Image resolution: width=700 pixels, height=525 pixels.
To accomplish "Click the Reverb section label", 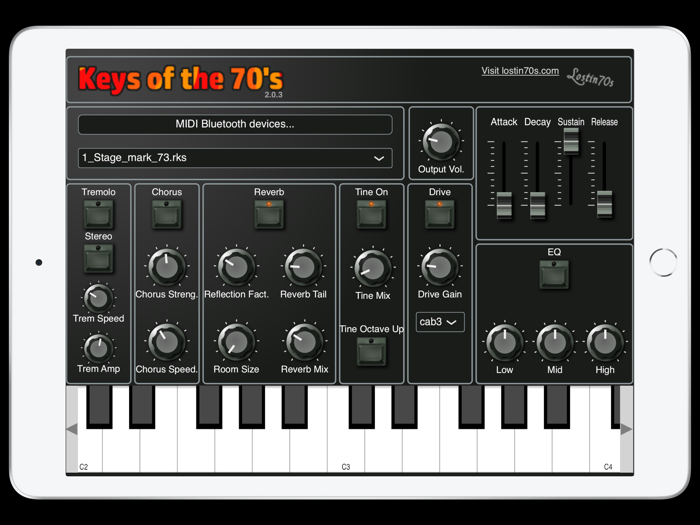I will click(x=269, y=192).
